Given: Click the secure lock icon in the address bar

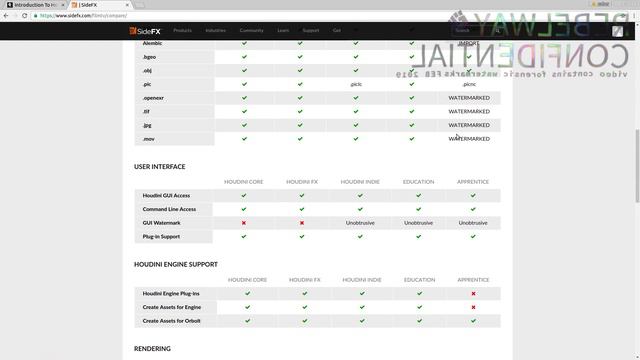Looking at the screenshot, I should (x=36, y=16).
